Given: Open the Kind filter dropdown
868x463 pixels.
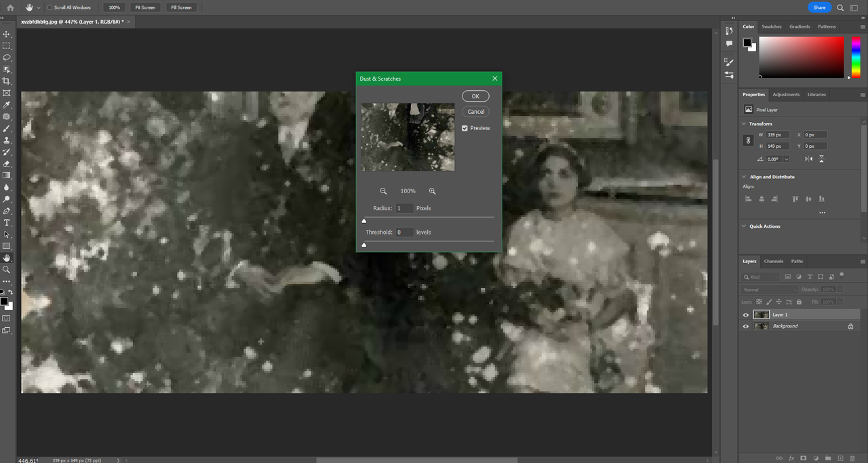Looking at the screenshot, I should point(760,277).
